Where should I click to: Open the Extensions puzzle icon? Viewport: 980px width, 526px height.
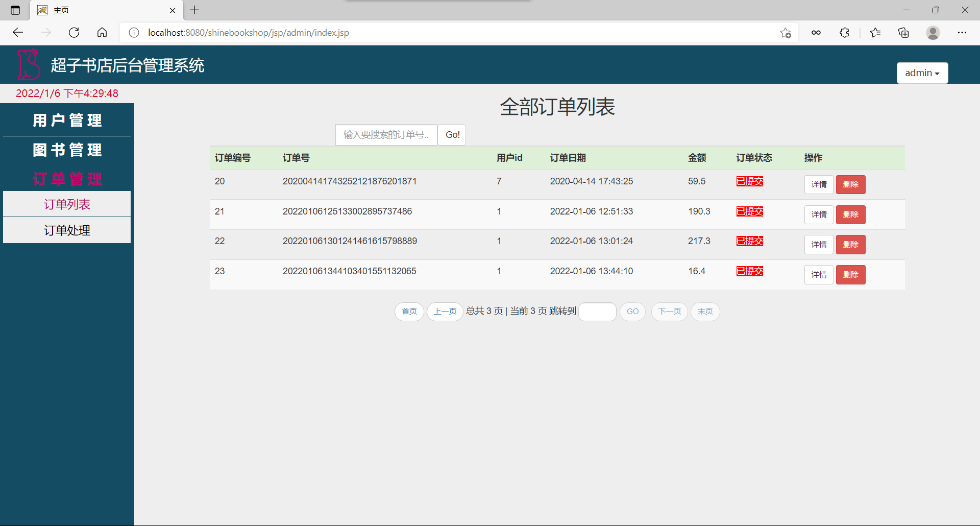[844, 33]
